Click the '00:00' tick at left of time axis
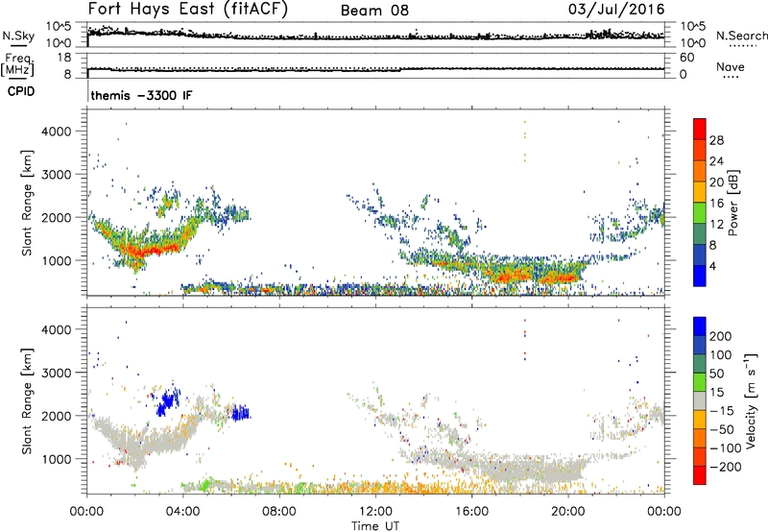Image resolution: width=768 pixels, height=532 pixels. pyautogui.click(x=86, y=512)
